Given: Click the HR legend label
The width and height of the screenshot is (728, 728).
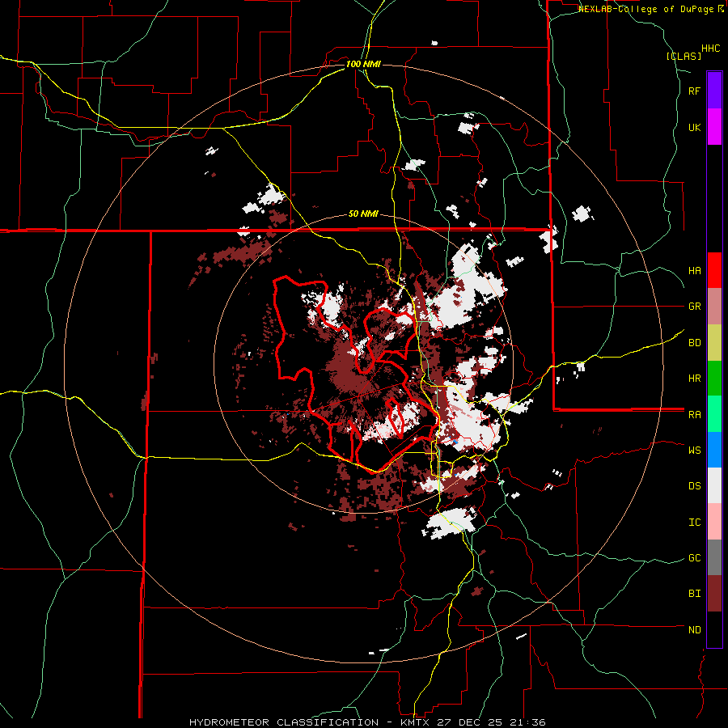Looking at the screenshot, I should (x=695, y=379).
